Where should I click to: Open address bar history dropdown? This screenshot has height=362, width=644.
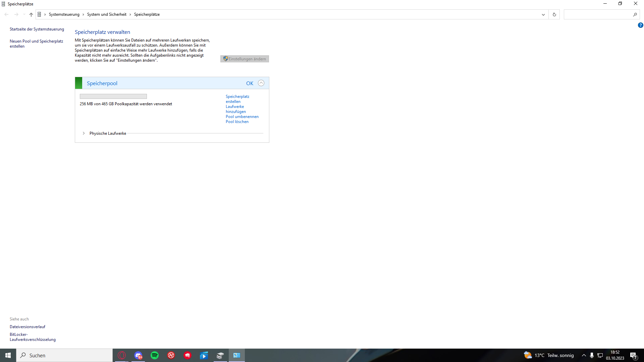tap(543, 14)
